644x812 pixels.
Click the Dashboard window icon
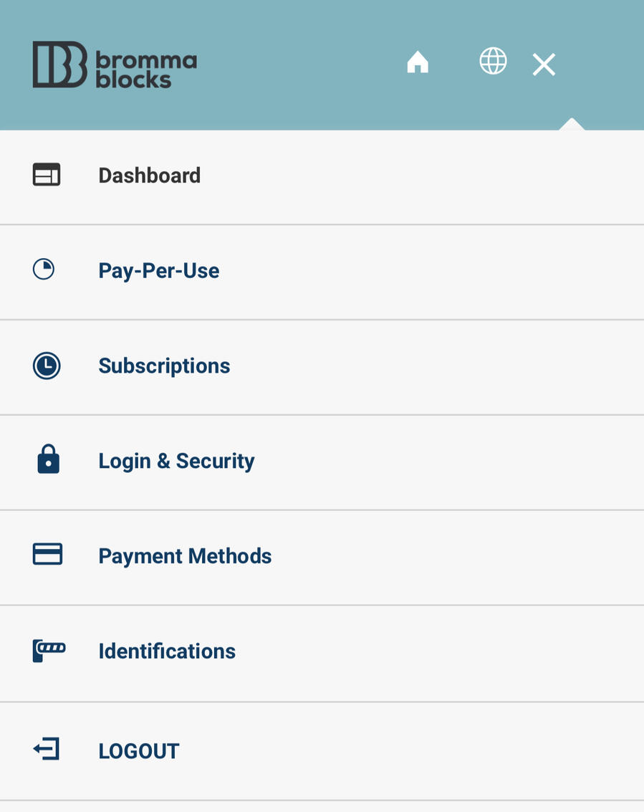[x=47, y=175]
